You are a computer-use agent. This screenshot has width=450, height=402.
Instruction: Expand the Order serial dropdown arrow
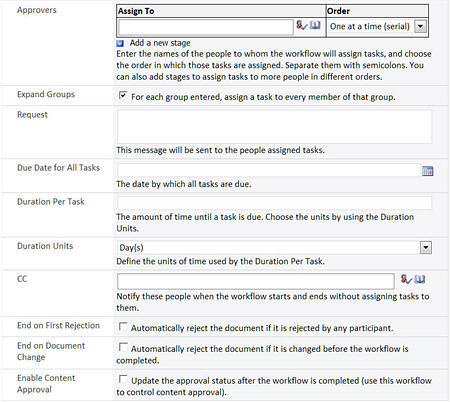[x=420, y=26]
